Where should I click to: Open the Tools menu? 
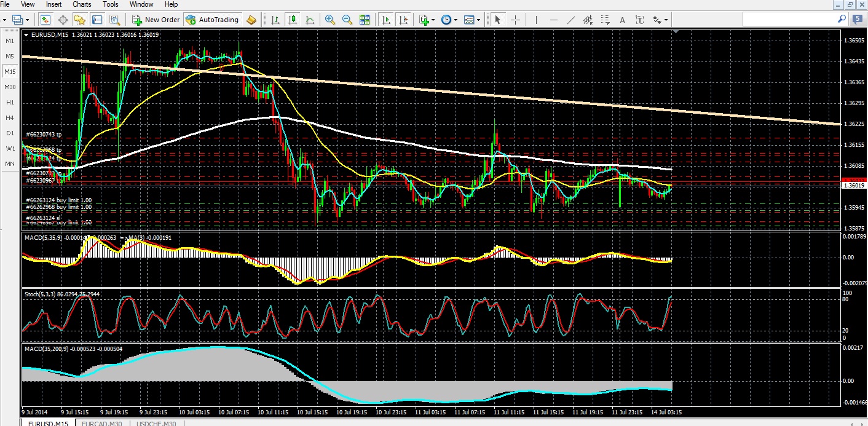[x=111, y=4]
